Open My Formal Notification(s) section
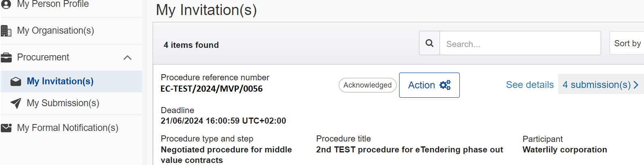This screenshot has height=165, width=644. coord(68,128)
